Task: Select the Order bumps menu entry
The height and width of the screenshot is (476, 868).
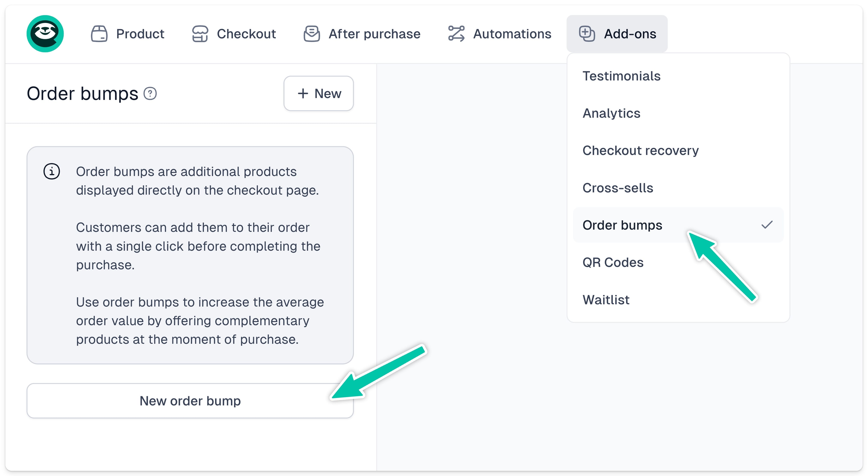Action: coord(622,225)
